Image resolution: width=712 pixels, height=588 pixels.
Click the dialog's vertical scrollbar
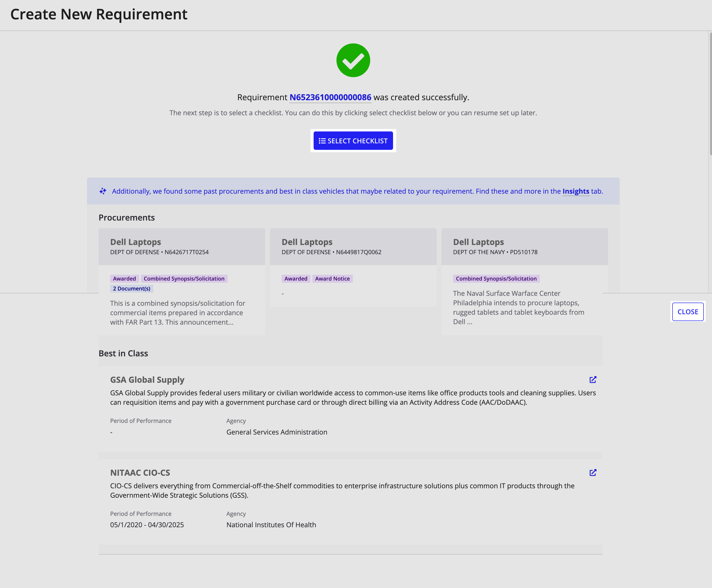(x=710, y=94)
